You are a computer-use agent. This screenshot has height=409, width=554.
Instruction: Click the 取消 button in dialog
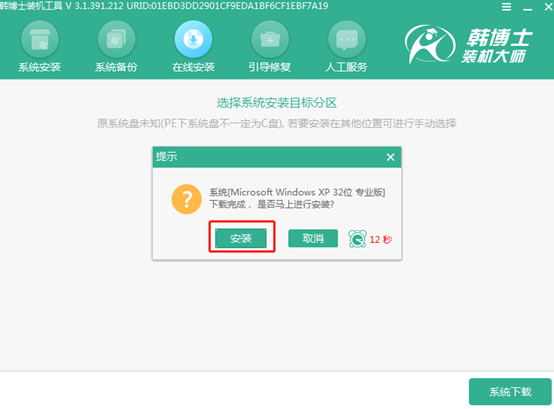tap(313, 238)
